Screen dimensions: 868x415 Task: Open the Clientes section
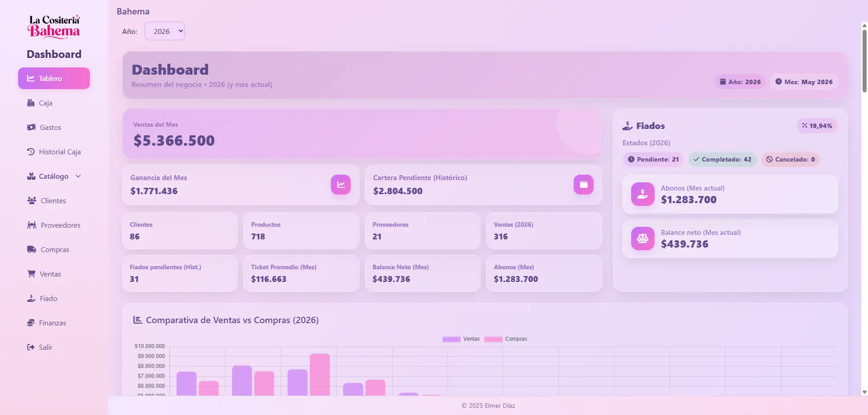tap(54, 200)
